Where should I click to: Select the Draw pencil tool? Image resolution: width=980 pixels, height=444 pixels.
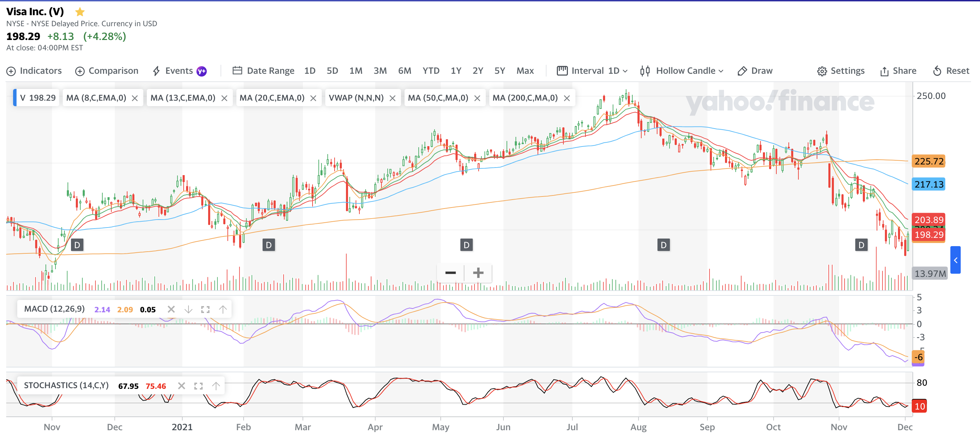coord(755,71)
